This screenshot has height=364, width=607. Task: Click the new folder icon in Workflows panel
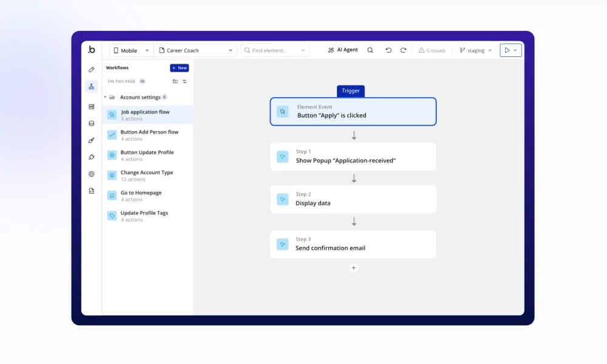[175, 81]
